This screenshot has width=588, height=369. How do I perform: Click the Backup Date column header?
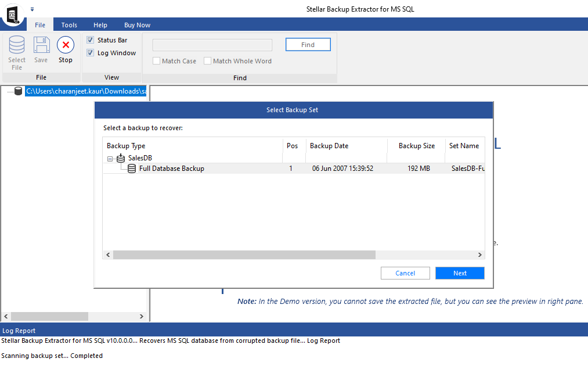point(347,146)
